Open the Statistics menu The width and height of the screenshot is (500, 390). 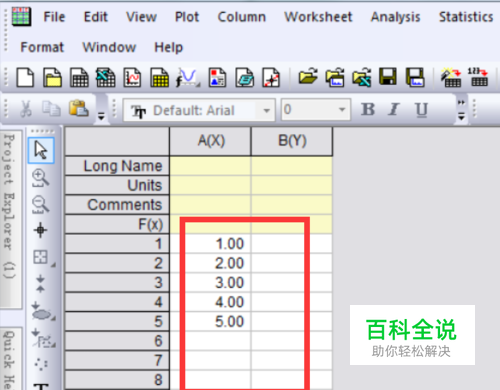tap(466, 17)
